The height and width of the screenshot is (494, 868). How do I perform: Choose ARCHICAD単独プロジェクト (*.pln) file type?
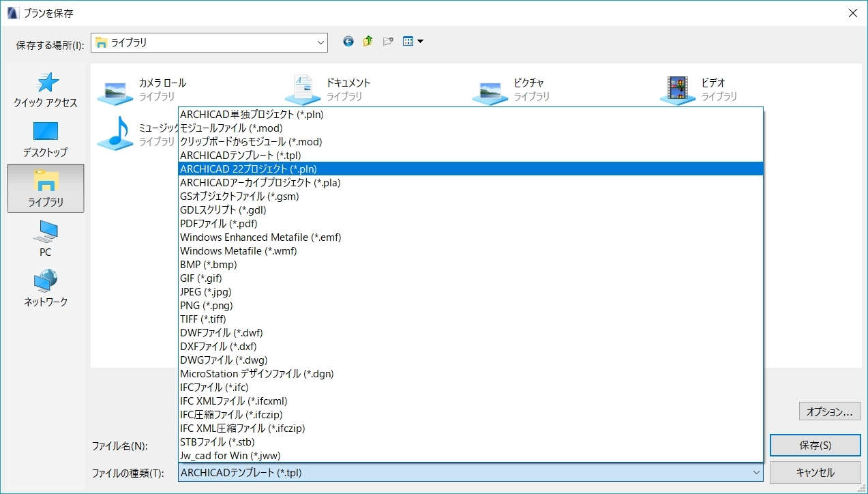[470, 115]
